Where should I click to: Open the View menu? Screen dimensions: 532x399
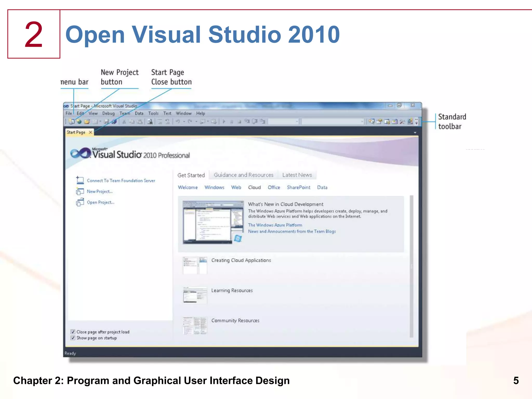click(x=93, y=113)
